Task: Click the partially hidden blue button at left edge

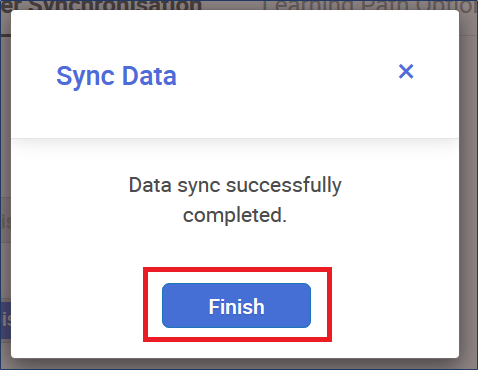Action: [5, 320]
